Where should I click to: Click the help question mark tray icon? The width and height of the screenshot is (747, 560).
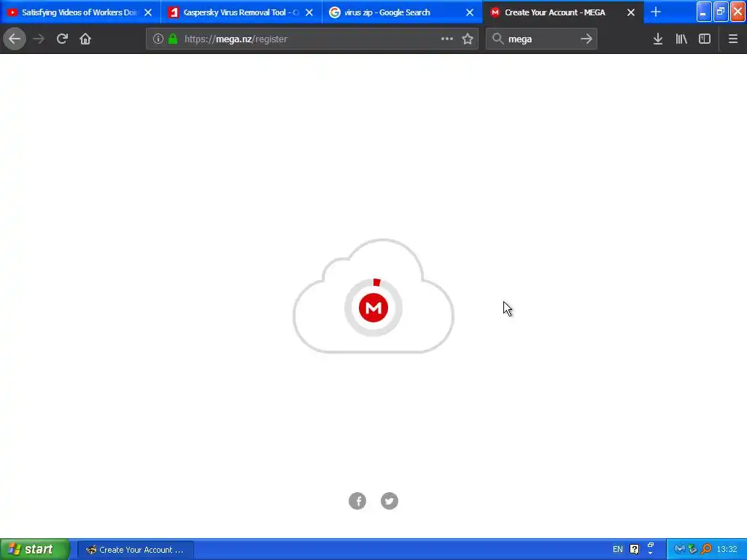[634, 550]
